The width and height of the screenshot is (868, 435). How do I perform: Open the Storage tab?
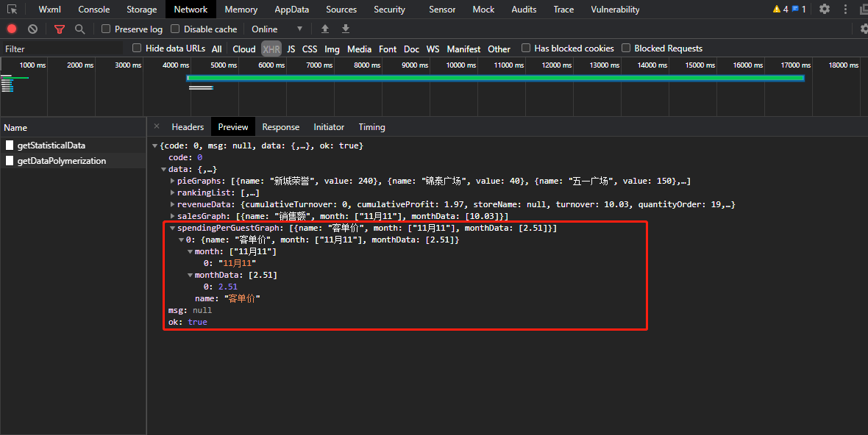(142, 10)
